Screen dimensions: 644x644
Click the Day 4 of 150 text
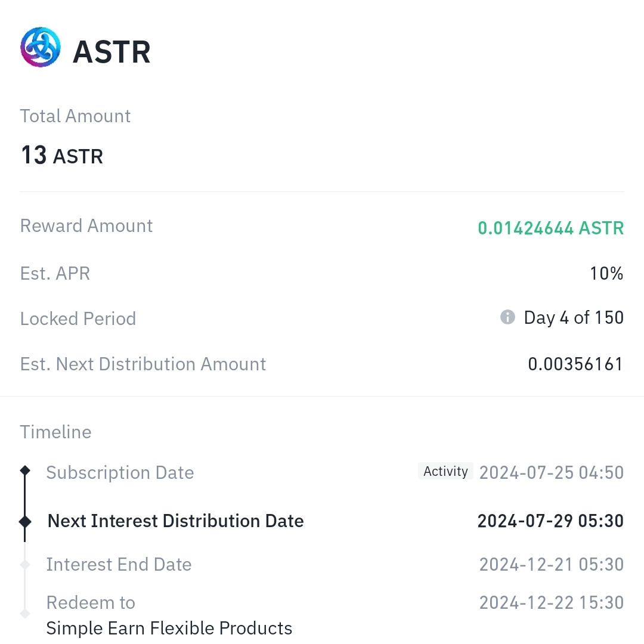tap(573, 318)
